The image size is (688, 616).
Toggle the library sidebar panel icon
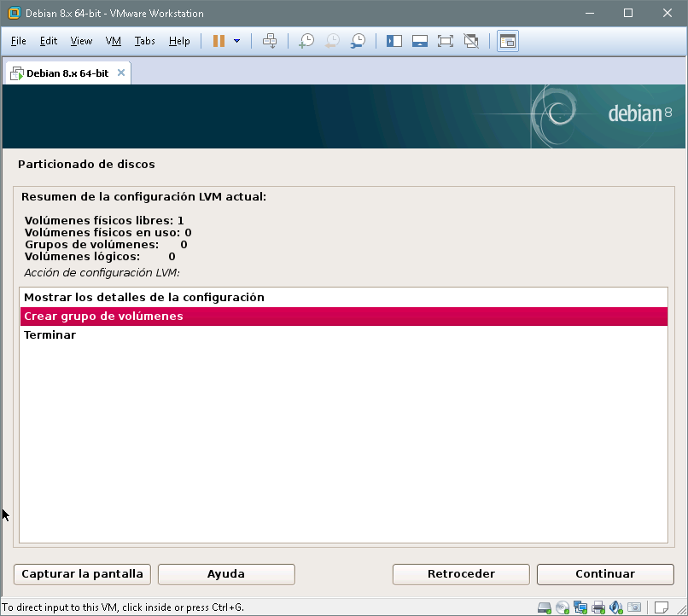[x=394, y=41]
